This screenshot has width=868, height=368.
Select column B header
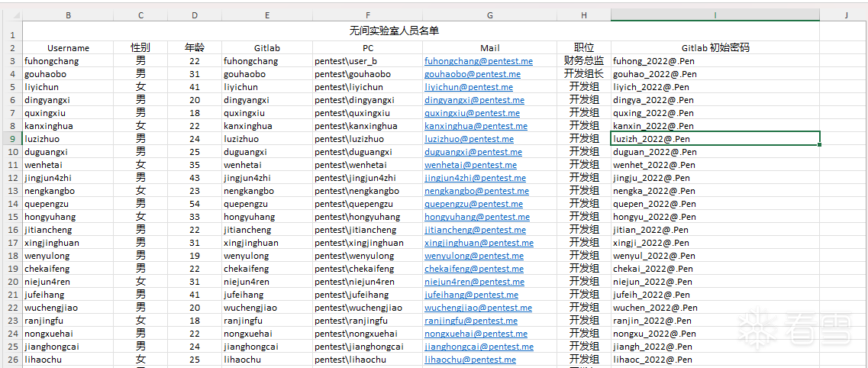68,15
